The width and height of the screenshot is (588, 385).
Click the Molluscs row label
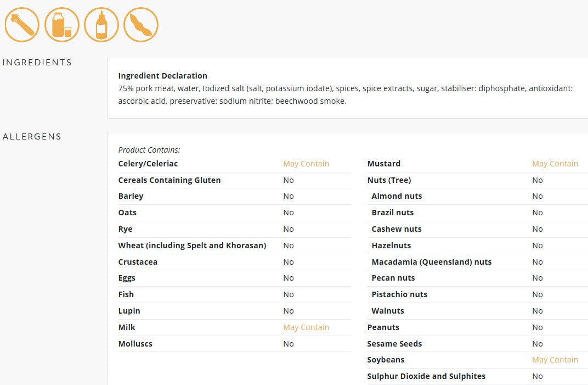point(135,344)
